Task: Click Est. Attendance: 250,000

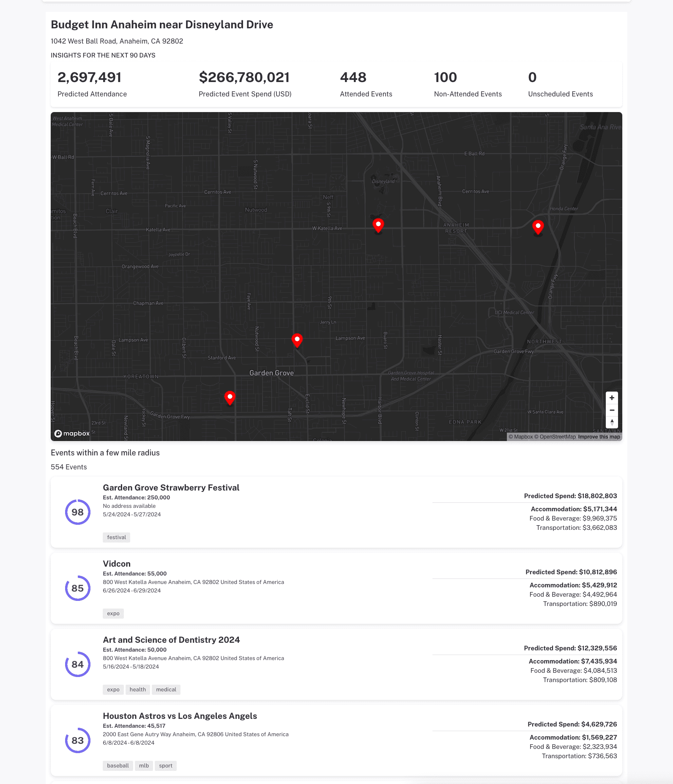Action: tap(137, 498)
